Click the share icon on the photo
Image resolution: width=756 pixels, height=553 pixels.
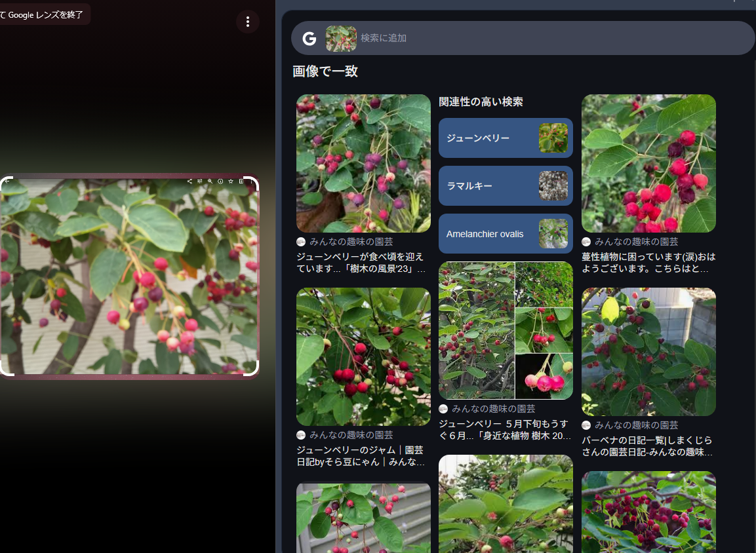189,181
